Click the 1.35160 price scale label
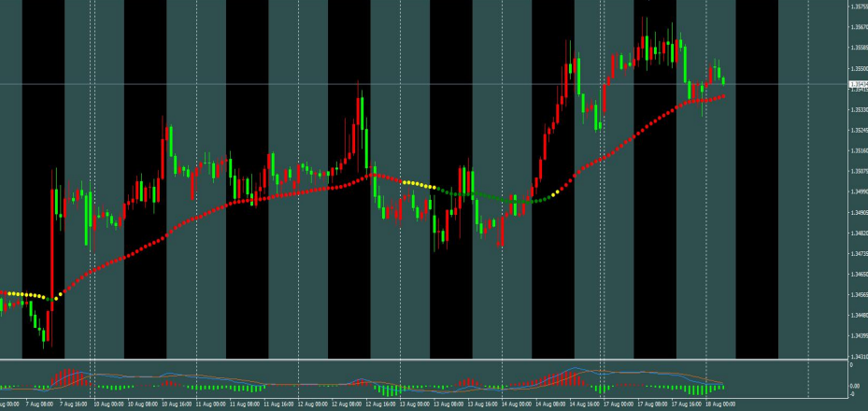Screen dimensions: 868x411 pos(860,150)
